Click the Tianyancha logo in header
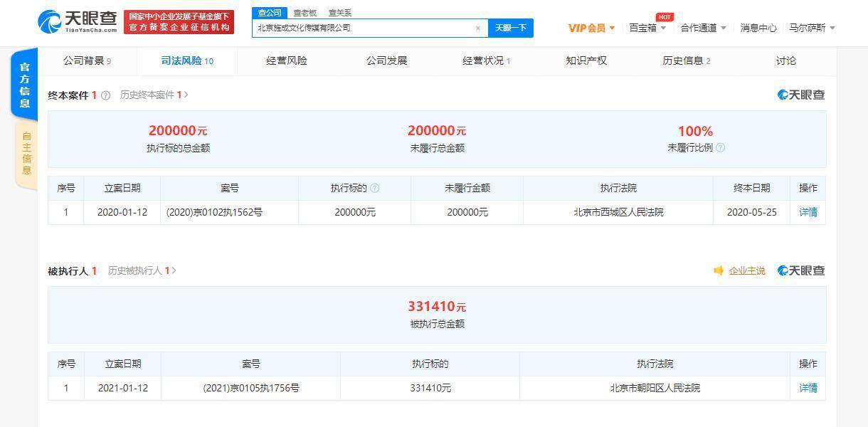This screenshot has height=427, width=868. click(77, 21)
